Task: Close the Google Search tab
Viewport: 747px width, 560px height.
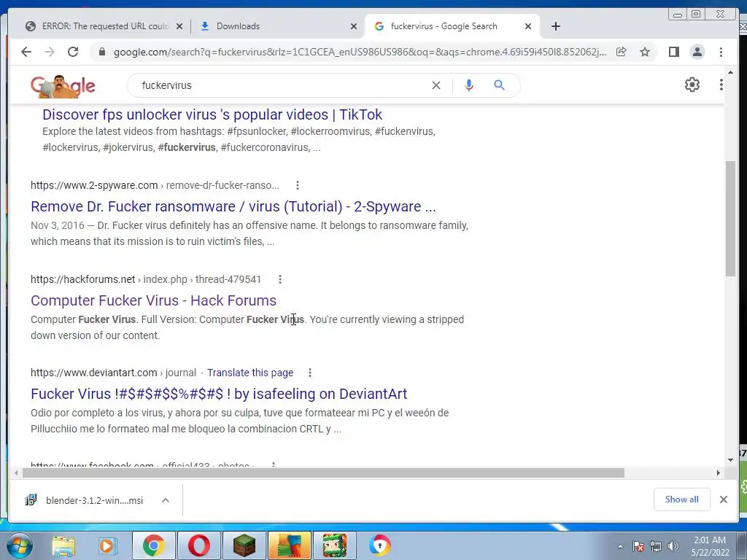Action: pos(528,26)
